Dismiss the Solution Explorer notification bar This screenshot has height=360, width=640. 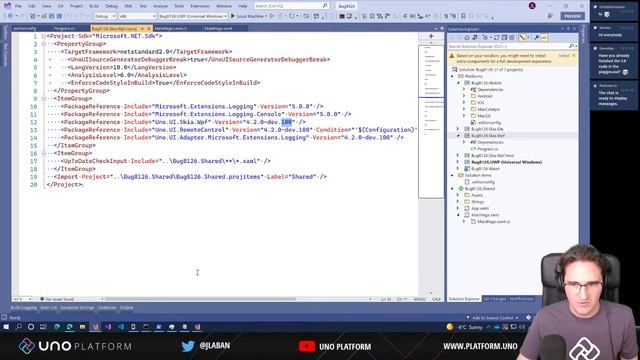click(574, 56)
